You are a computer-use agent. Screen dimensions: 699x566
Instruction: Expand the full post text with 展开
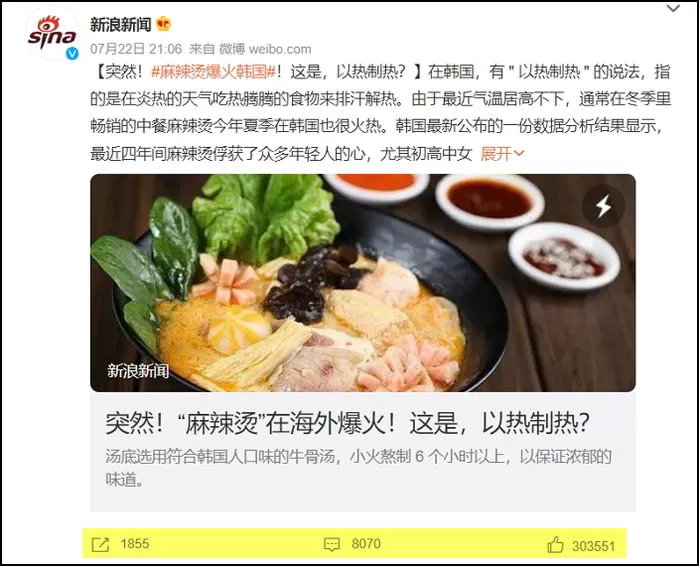(496, 154)
